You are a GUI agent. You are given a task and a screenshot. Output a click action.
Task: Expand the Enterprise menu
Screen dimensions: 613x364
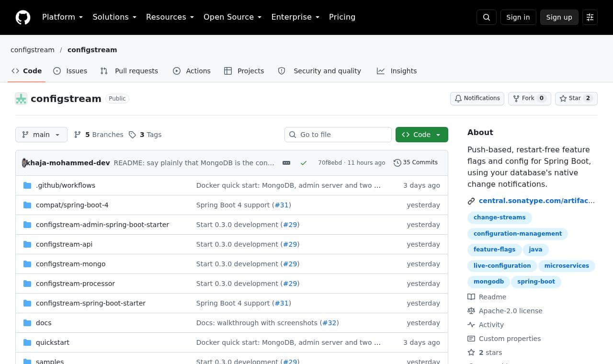click(295, 17)
